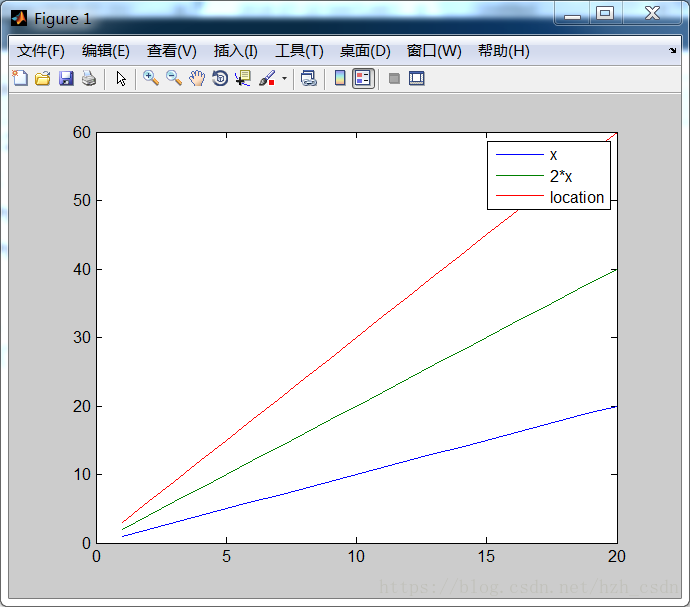690x607 pixels.
Task: Open the 编辑(E) menu
Action: [106, 51]
